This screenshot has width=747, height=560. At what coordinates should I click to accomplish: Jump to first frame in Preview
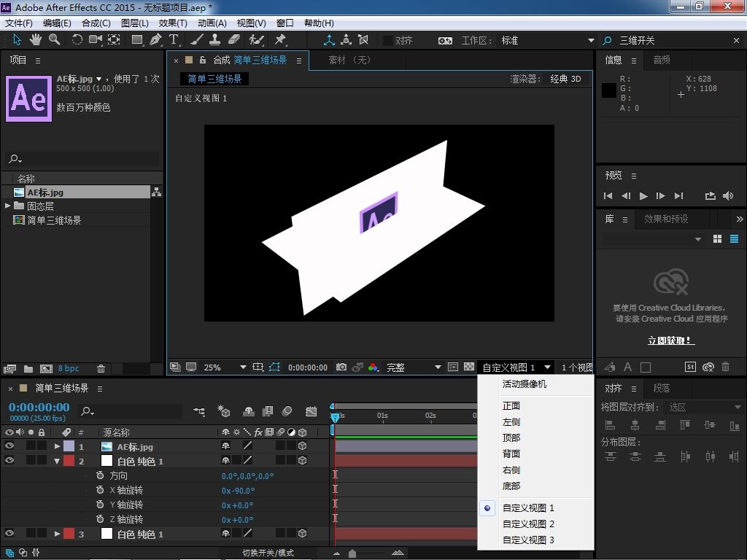pyautogui.click(x=608, y=195)
